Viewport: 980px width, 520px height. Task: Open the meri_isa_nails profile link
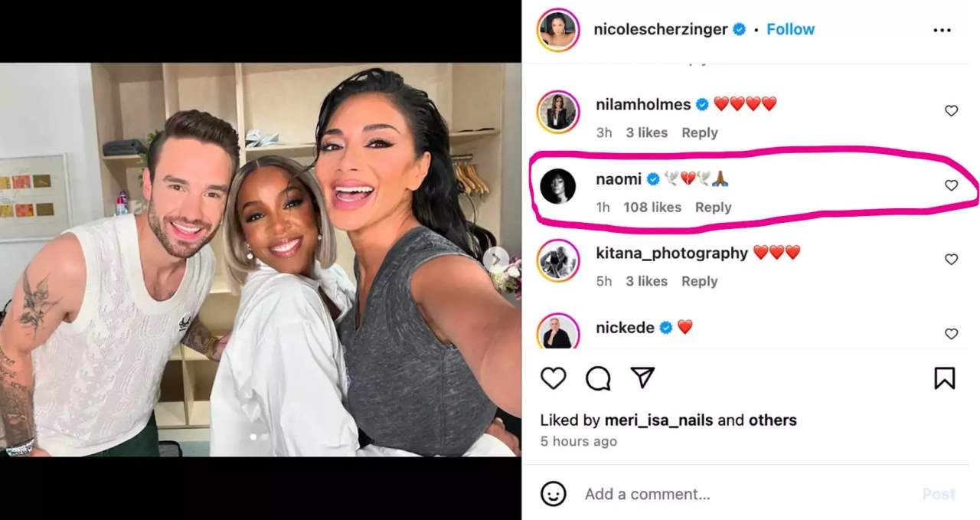point(658,420)
